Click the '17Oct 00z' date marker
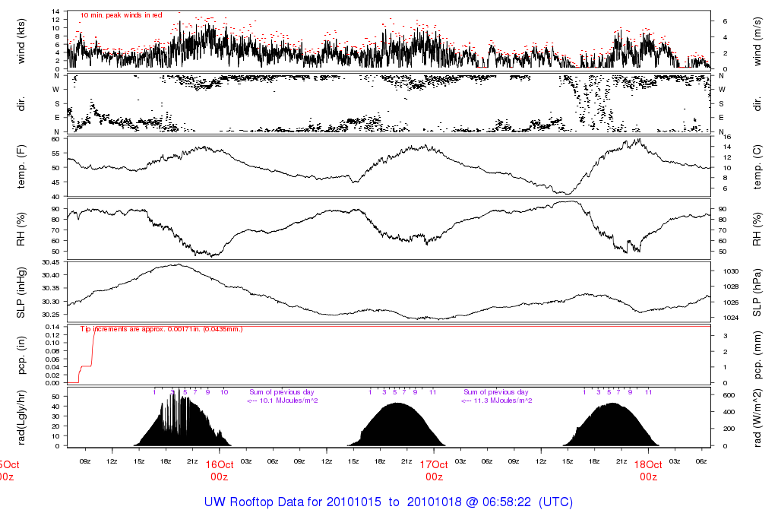Screen dimensions: 778x532 click(x=434, y=470)
